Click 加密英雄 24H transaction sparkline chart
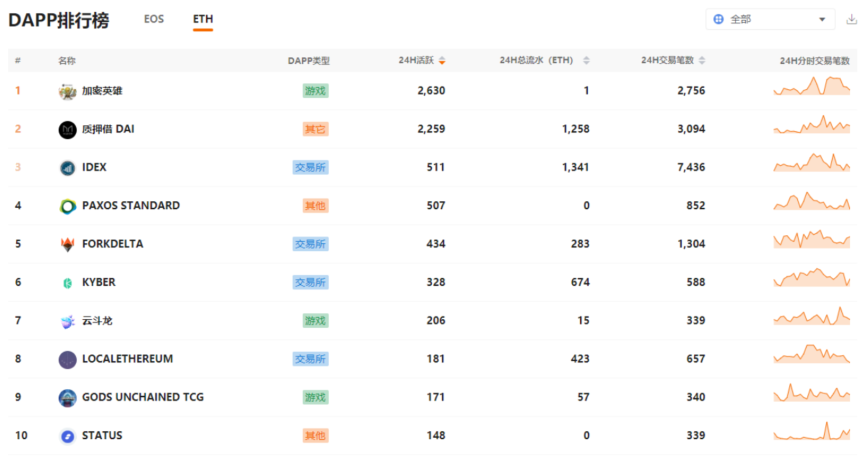Viewport: 864px width, 462px height. [812, 86]
